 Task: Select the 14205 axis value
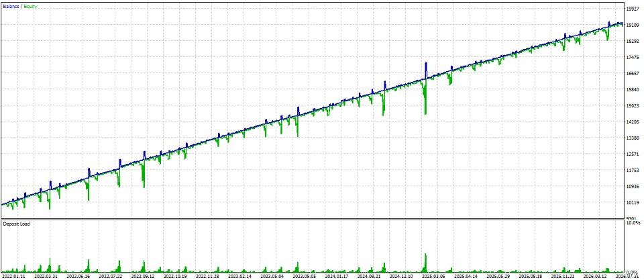[x=632, y=122]
